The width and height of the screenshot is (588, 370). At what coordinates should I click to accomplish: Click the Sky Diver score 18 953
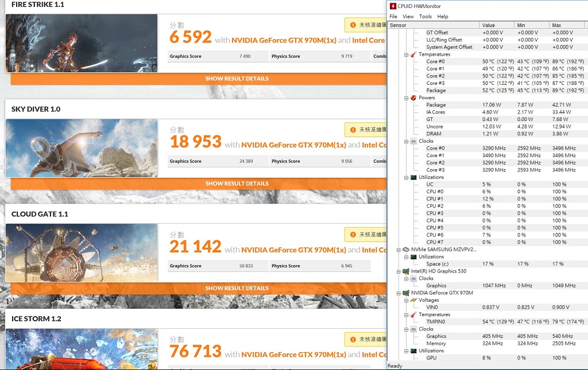195,142
